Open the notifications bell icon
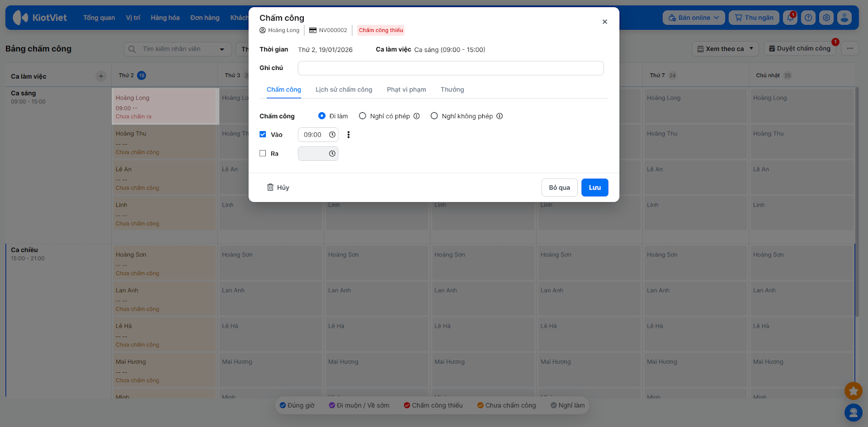This screenshot has height=427, width=868. pos(790,18)
